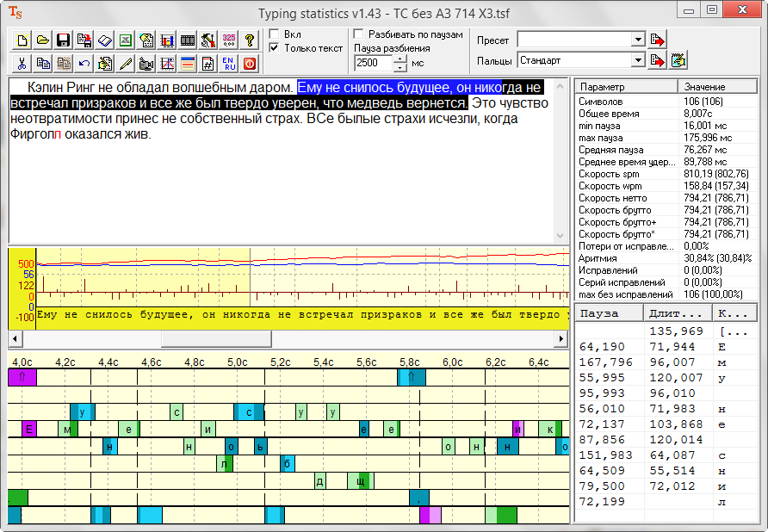
Task: Increase the pause split value with up arrow
Action: (x=399, y=59)
